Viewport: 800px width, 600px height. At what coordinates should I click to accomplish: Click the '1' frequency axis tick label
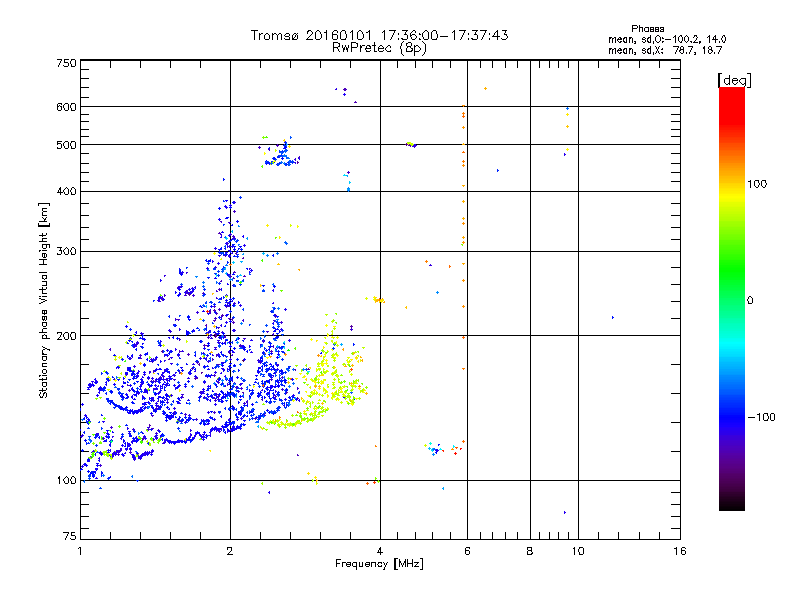pyautogui.click(x=80, y=551)
